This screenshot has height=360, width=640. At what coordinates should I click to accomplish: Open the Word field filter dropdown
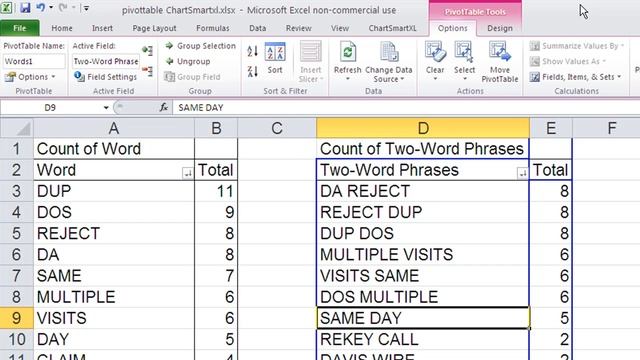coord(187,173)
